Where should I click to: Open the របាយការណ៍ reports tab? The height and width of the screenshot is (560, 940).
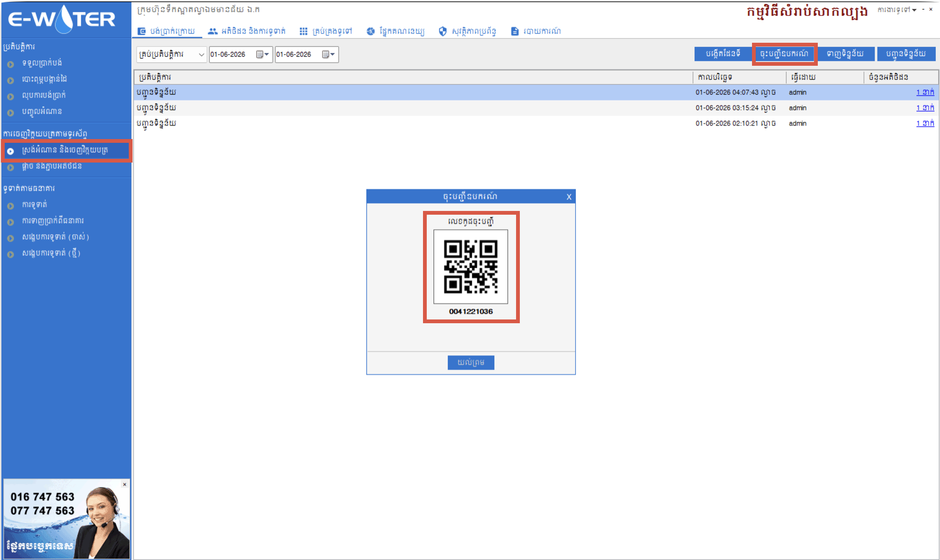click(536, 31)
